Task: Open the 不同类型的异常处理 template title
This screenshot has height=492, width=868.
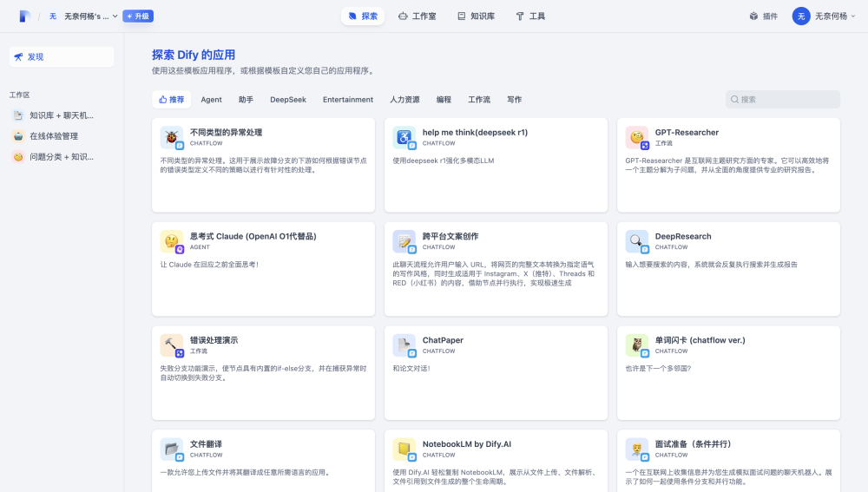Action: 226,132
